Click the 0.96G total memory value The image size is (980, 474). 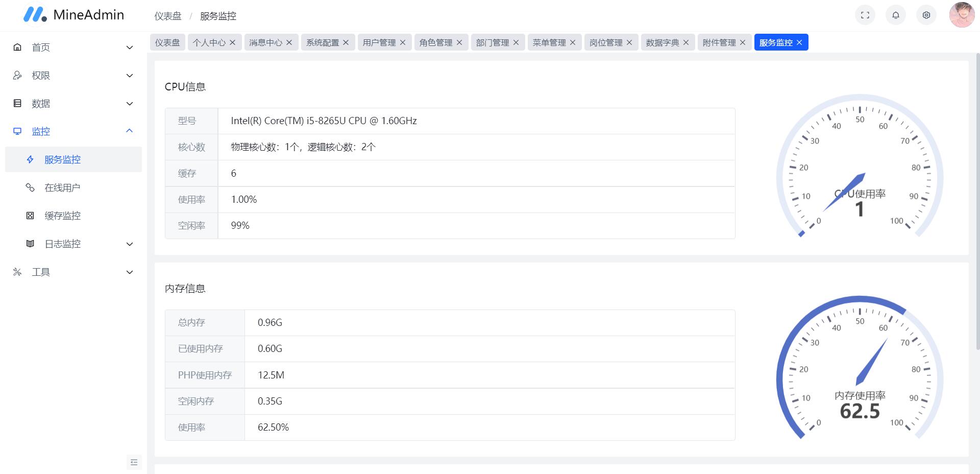click(270, 323)
